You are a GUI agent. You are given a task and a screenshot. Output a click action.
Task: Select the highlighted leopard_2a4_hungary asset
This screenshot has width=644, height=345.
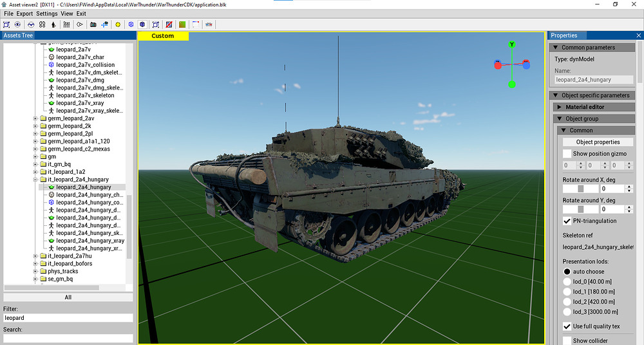click(82, 187)
